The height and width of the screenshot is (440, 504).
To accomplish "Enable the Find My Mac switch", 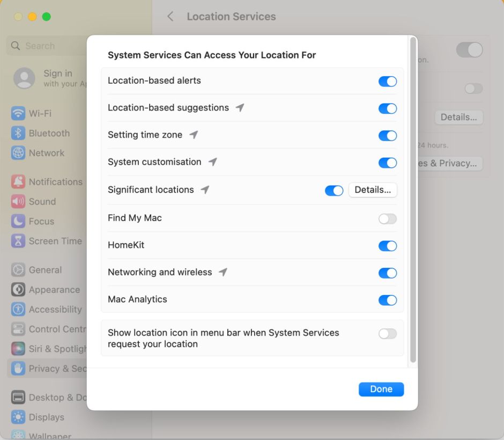I will (x=387, y=218).
